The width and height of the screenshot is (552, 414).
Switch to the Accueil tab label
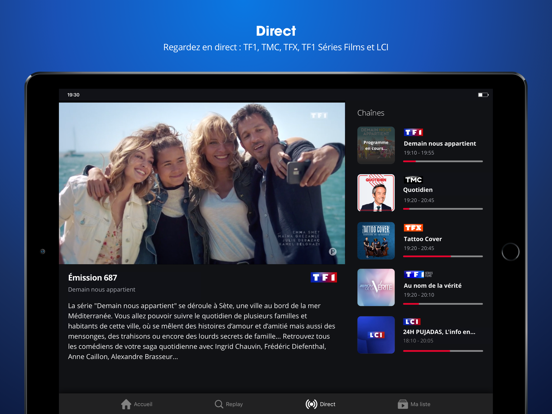click(143, 404)
